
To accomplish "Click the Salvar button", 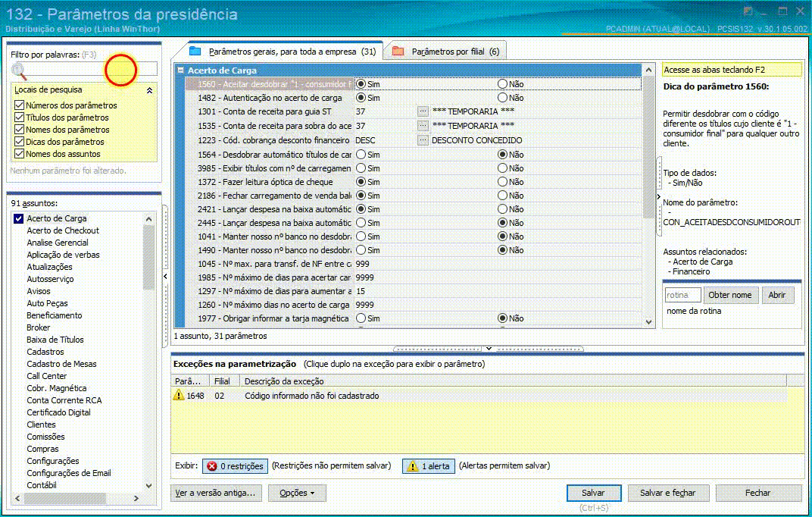I will click(x=593, y=493).
